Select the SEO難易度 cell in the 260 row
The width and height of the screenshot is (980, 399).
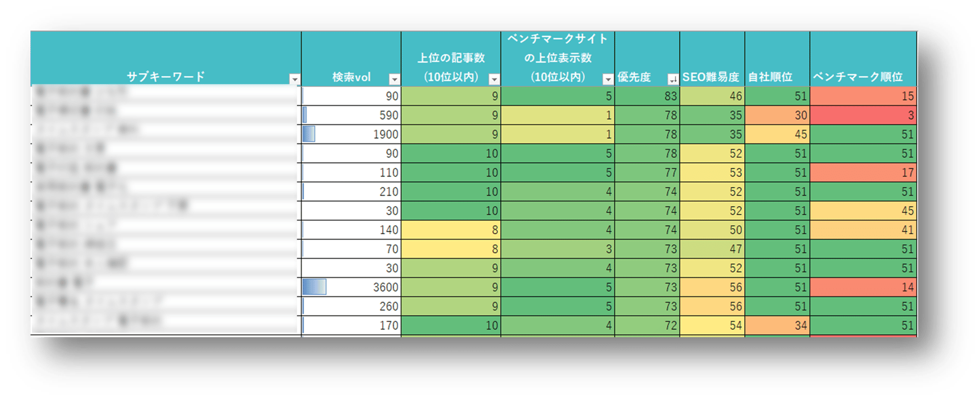[x=712, y=306]
